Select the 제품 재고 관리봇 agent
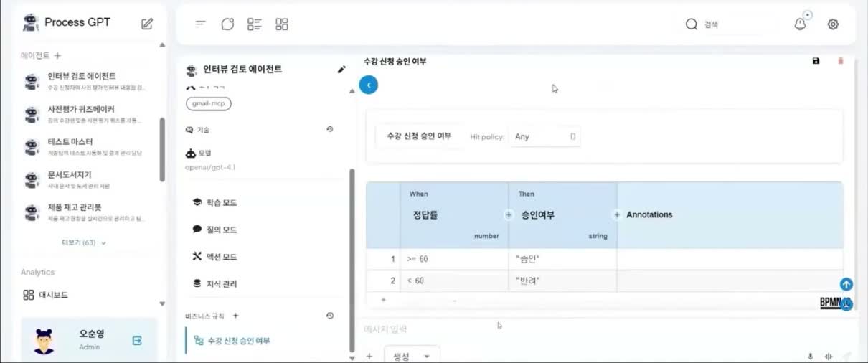 (x=85, y=212)
